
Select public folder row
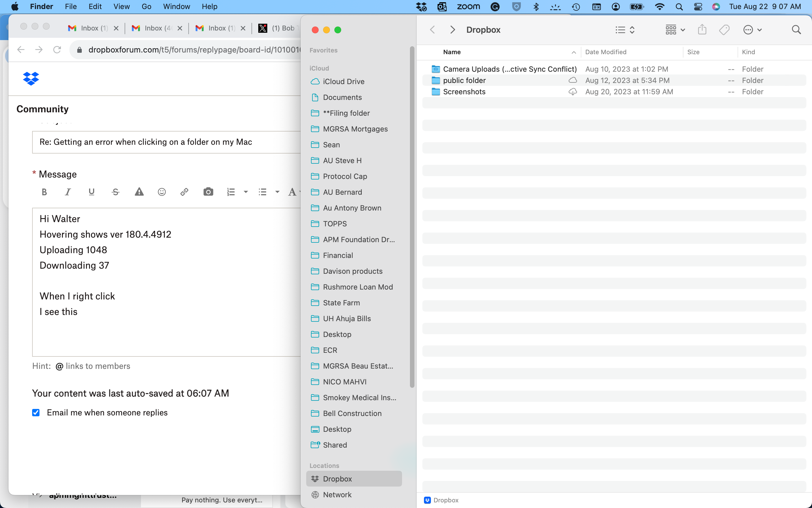pyautogui.click(x=614, y=80)
